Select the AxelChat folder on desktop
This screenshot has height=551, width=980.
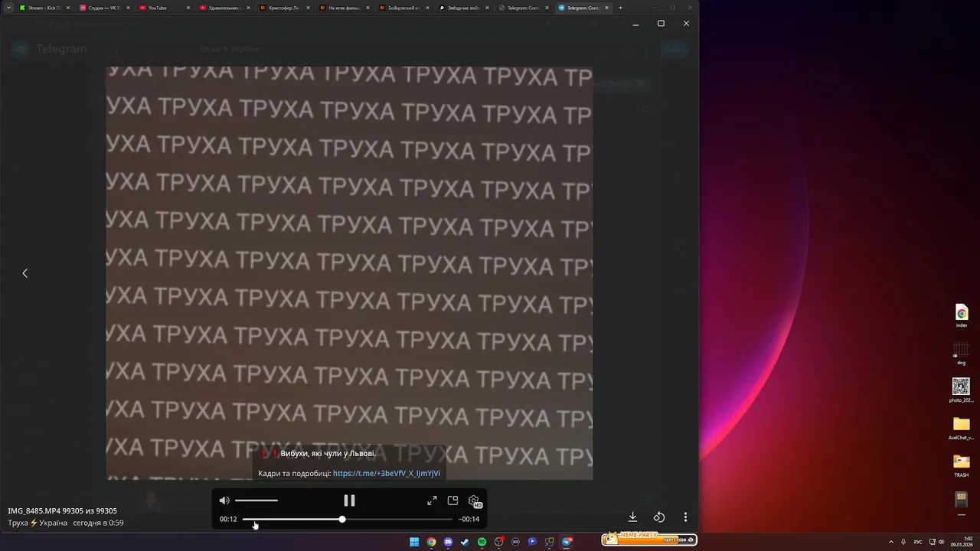tap(962, 429)
